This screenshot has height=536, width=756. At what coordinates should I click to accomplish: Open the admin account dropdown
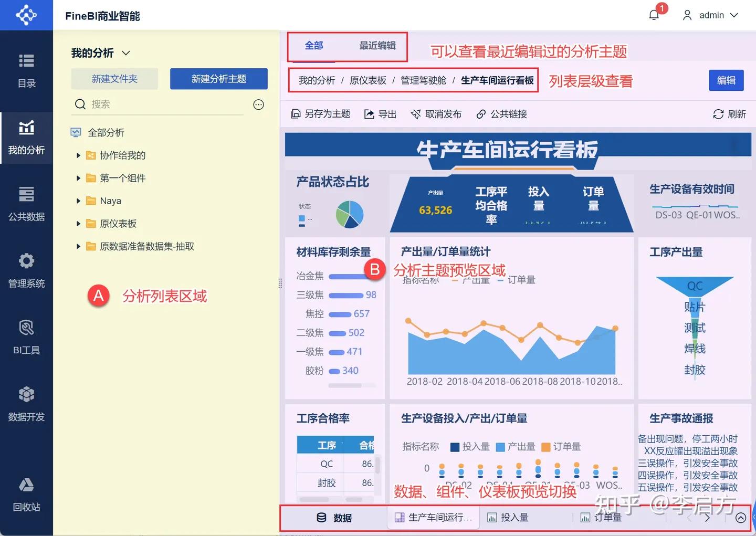710,15
